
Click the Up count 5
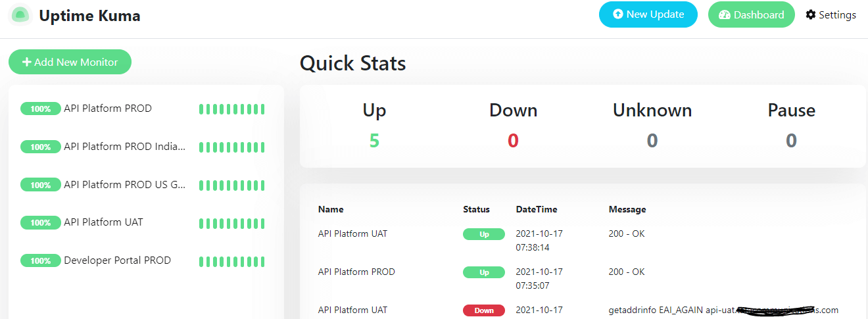click(374, 140)
